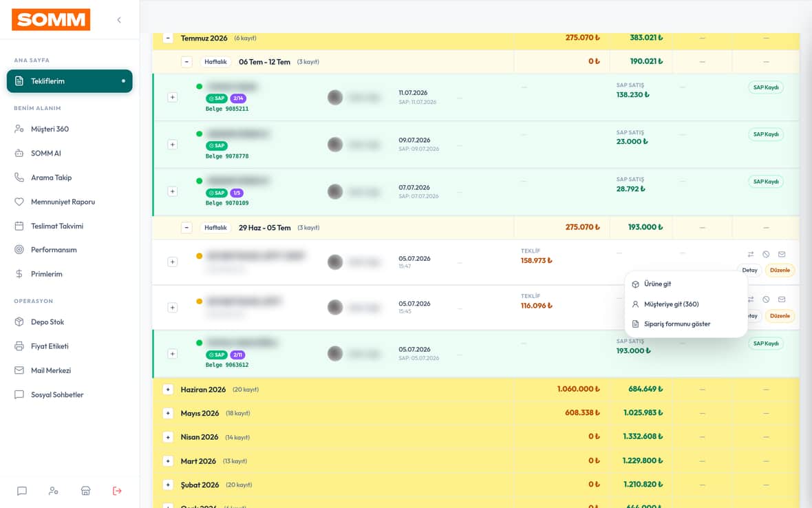The height and width of the screenshot is (508, 812).
Task: Open user settings icon in sidebar footer
Action: click(x=54, y=491)
